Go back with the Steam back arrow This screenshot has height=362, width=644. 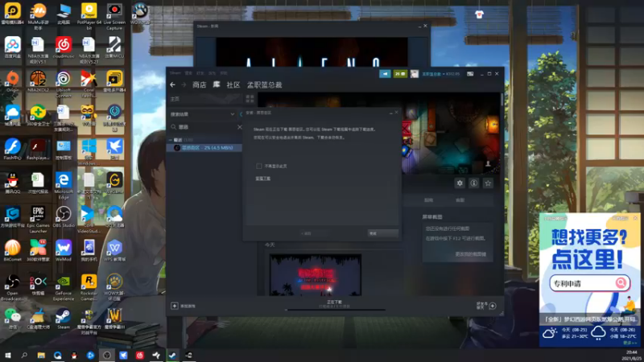click(x=172, y=84)
